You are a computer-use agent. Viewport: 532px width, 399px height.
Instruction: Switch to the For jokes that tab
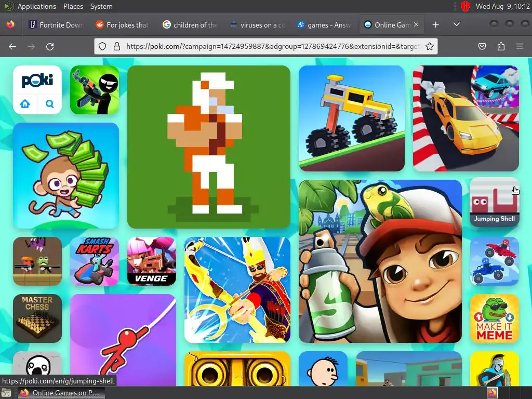click(122, 25)
